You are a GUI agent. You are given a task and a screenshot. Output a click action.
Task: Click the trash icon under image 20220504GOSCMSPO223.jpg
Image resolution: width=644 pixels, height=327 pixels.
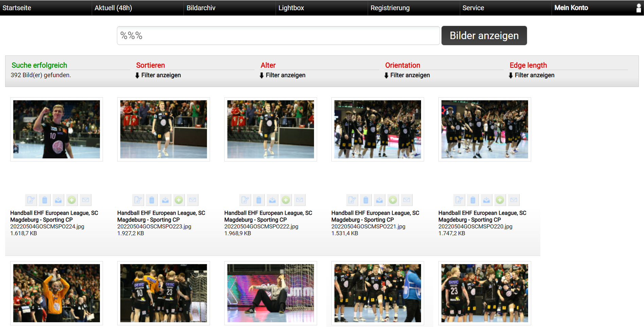point(152,200)
